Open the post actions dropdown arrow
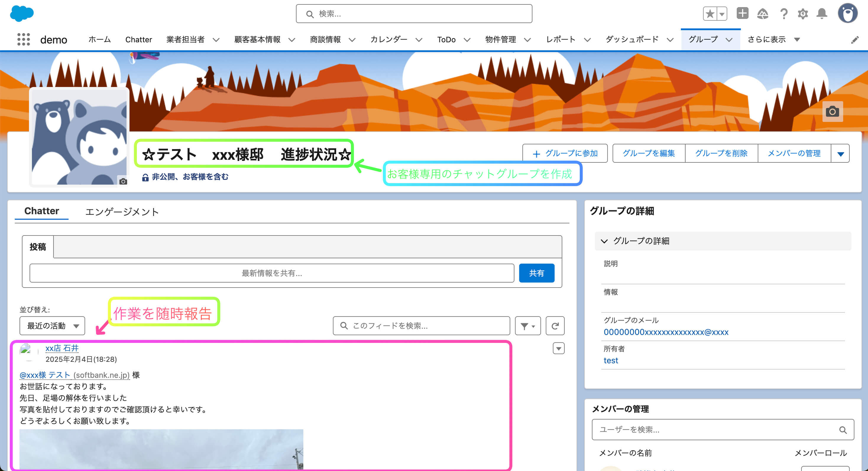The width and height of the screenshot is (868, 471). coord(559,349)
